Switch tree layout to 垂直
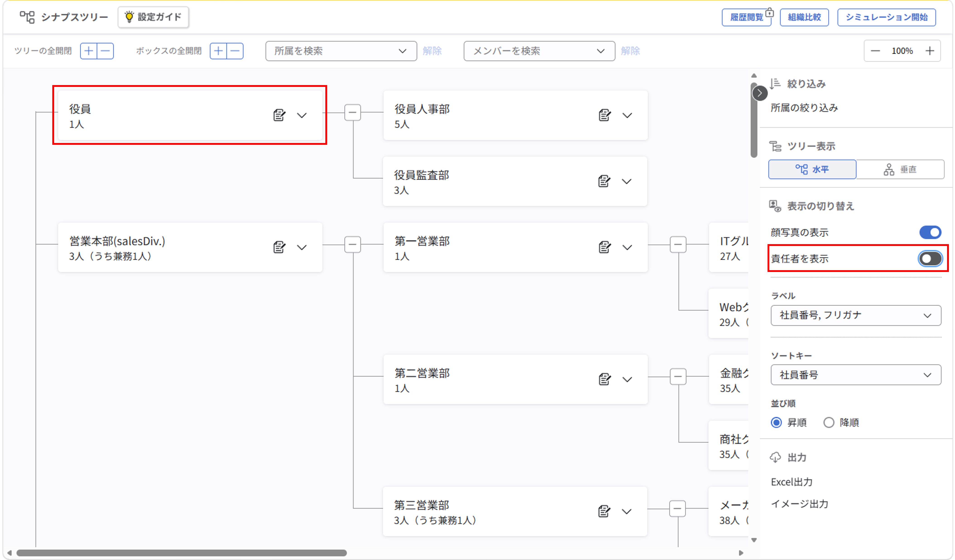This screenshot has width=955, height=560. [x=900, y=169]
